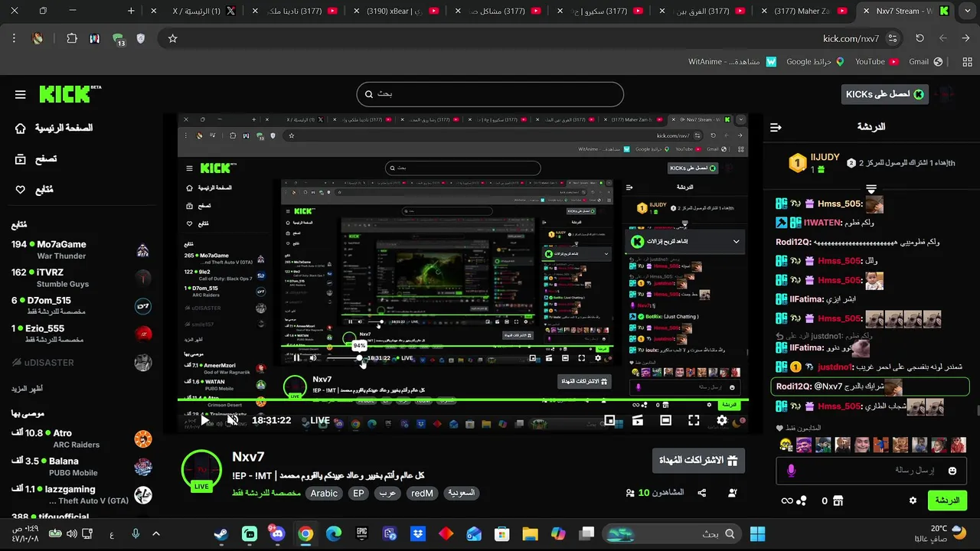Image resolution: width=980 pixels, height=551 pixels.
Task: Open Windows Start menu
Action: (x=758, y=533)
